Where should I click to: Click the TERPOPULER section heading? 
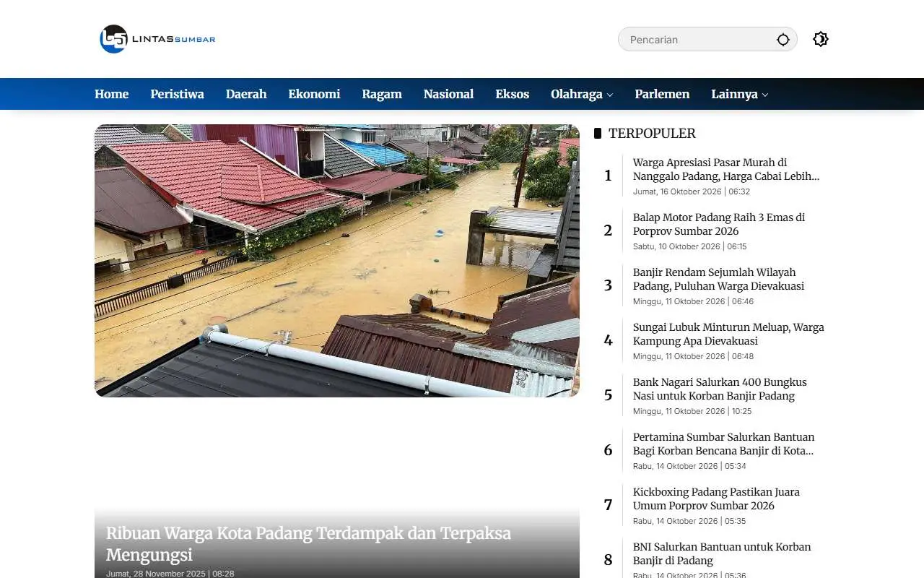652,133
